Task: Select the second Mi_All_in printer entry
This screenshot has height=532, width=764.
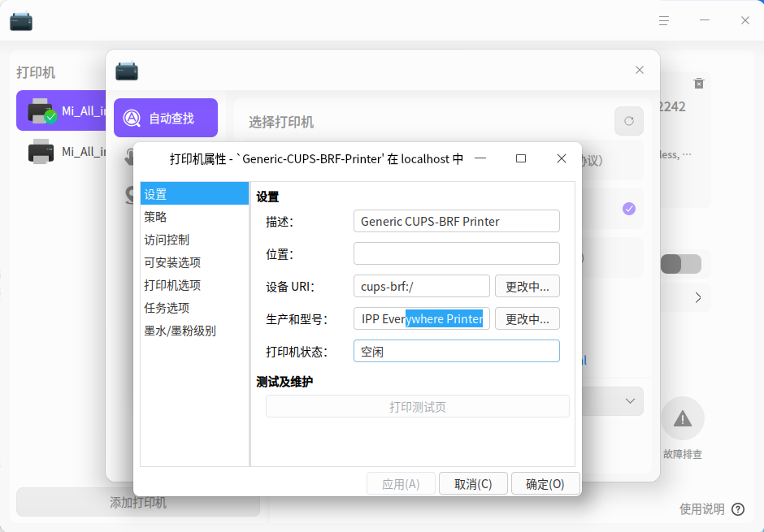Action: 62,151
